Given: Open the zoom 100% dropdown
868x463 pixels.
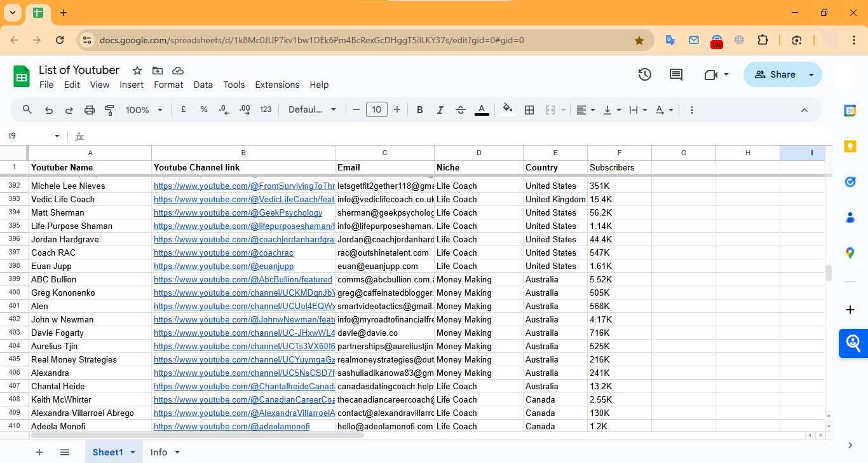Looking at the screenshot, I should coord(144,110).
